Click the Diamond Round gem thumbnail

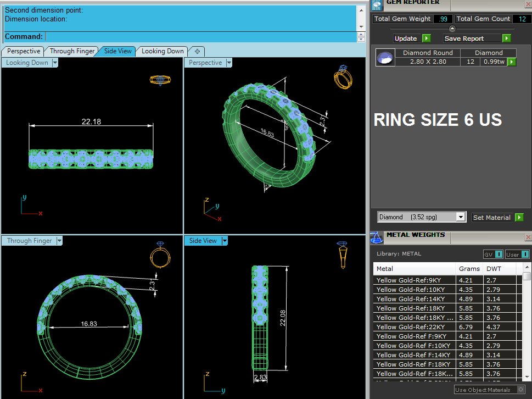[x=385, y=57]
